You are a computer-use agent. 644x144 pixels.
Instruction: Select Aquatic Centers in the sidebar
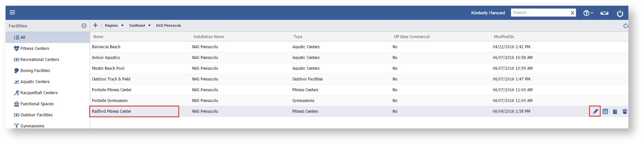(x=35, y=82)
